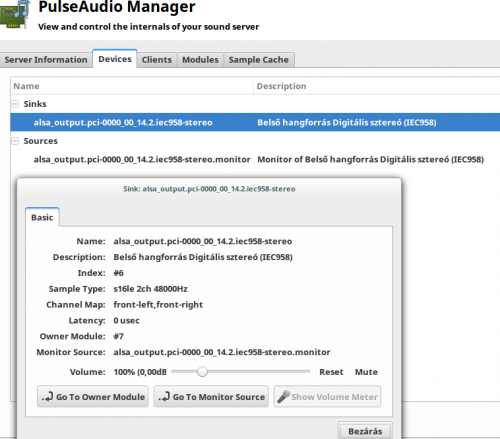Open the Sample Cache tab
Image resolution: width=500 pixels, height=439 pixels.
[259, 60]
